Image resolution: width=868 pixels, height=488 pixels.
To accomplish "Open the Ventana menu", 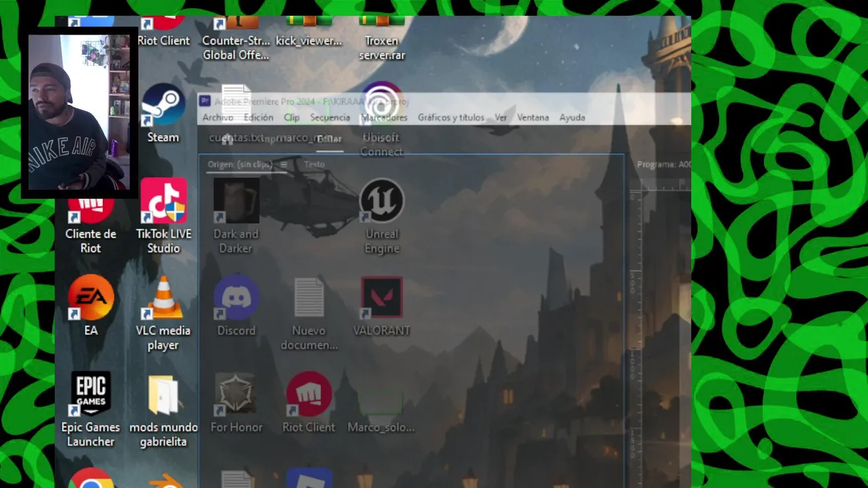I will 533,117.
